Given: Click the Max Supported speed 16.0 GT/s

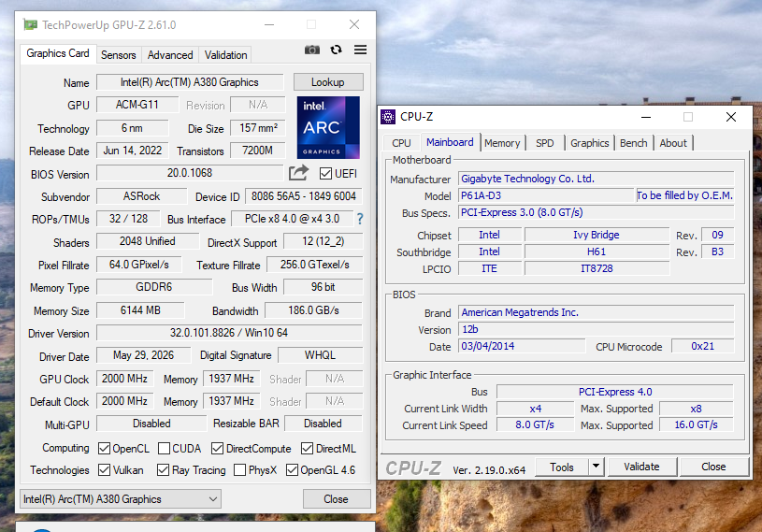Looking at the screenshot, I should click(696, 424).
